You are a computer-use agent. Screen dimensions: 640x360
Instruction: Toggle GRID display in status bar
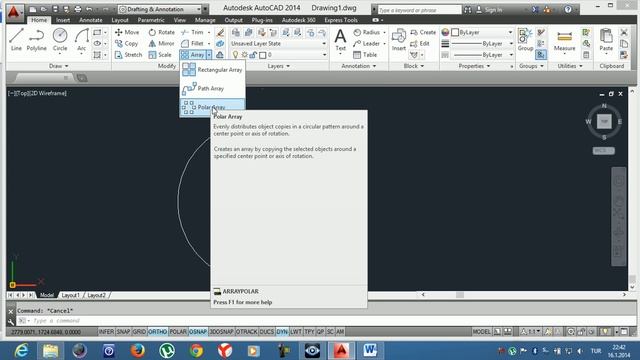(139, 332)
